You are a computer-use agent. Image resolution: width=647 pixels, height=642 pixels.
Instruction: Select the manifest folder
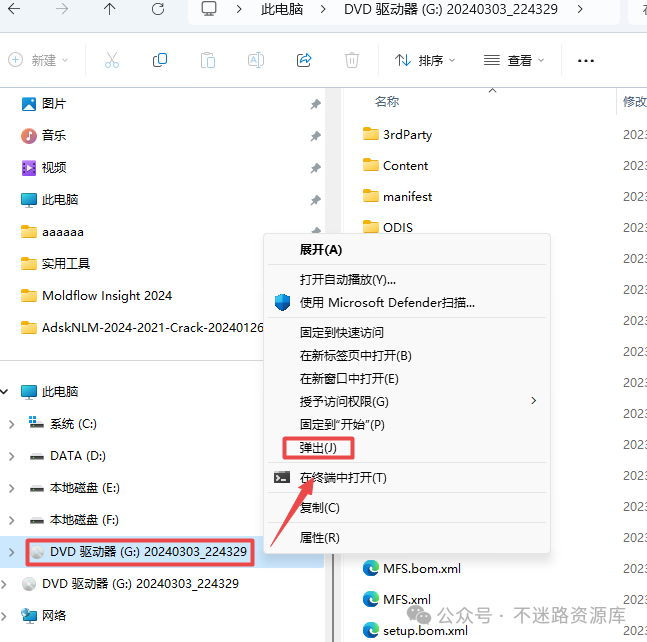click(397, 197)
